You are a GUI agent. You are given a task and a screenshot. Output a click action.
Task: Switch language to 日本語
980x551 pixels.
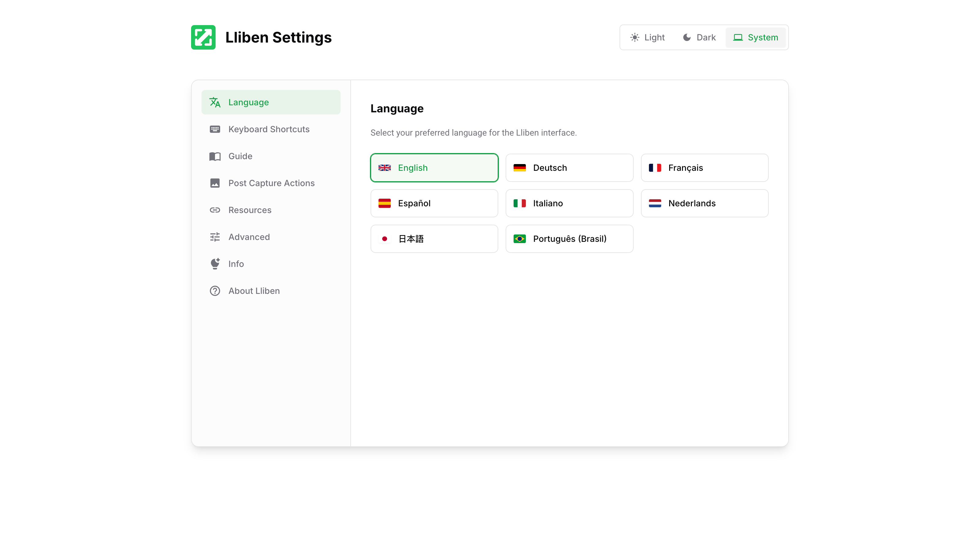point(434,239)
